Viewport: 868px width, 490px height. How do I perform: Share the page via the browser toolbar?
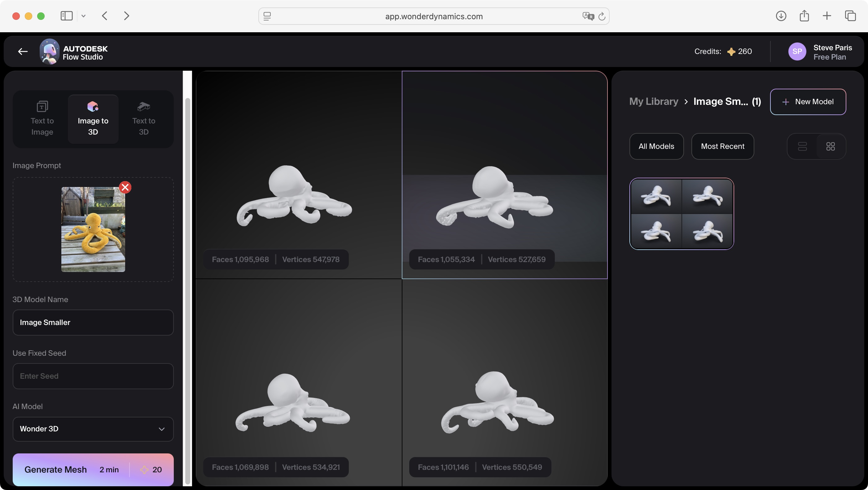click(x=805, y=16)
